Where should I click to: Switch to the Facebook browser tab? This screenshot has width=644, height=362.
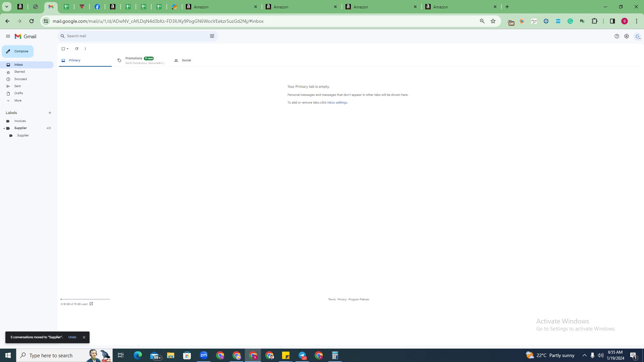[97, 7]
